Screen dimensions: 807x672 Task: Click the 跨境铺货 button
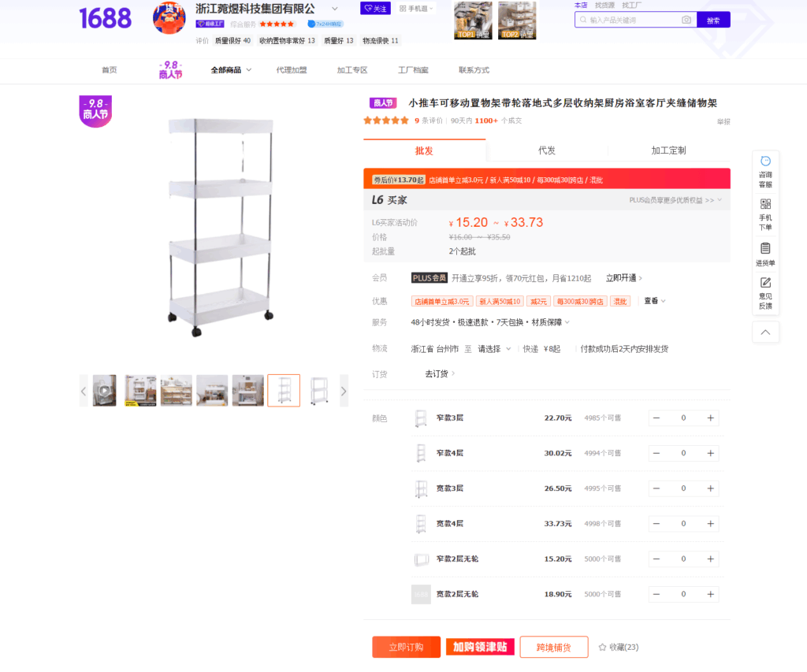click(554, 648)
